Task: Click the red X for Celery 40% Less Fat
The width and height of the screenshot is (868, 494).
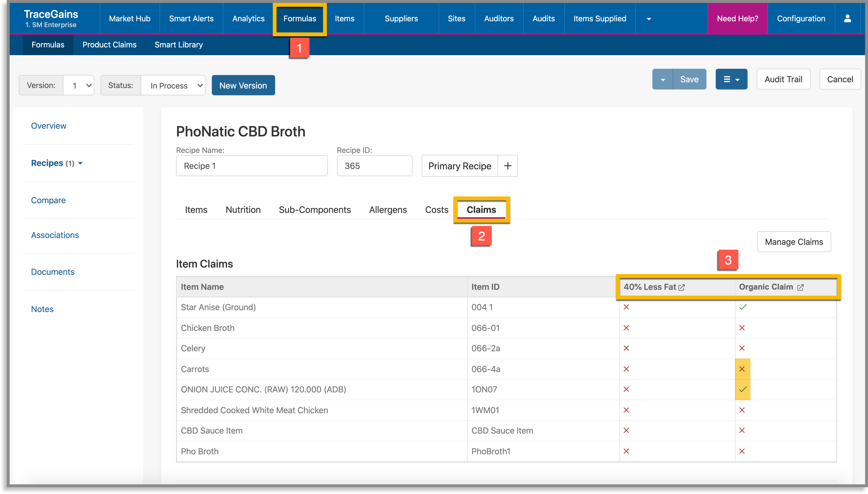Action: [x=627, y=348]
